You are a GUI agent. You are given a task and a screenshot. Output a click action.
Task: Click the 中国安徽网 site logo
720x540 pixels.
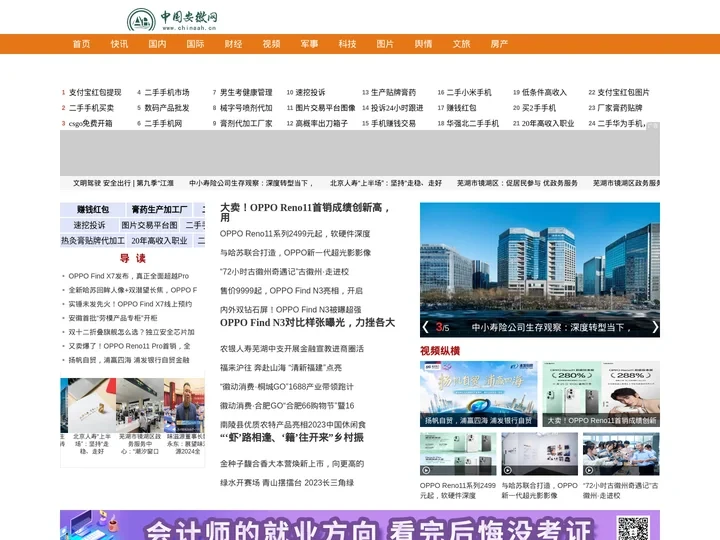pyautogui.click(x=172, y=20)
